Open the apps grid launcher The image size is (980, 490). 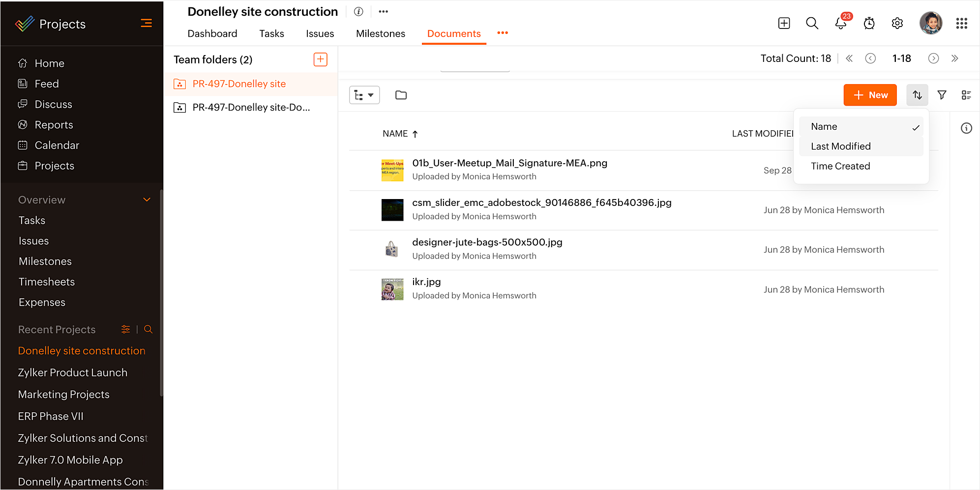[961, 23]
